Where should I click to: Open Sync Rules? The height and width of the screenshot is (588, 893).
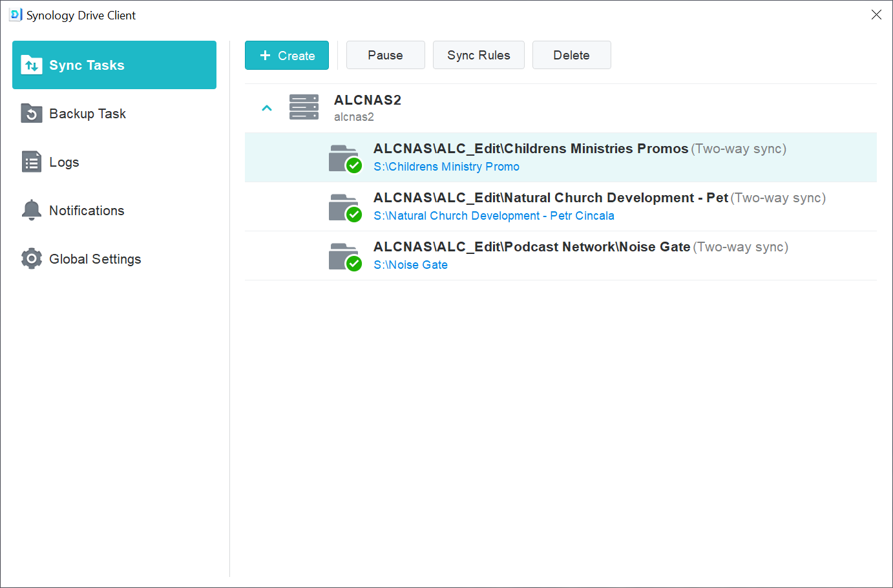479,55
